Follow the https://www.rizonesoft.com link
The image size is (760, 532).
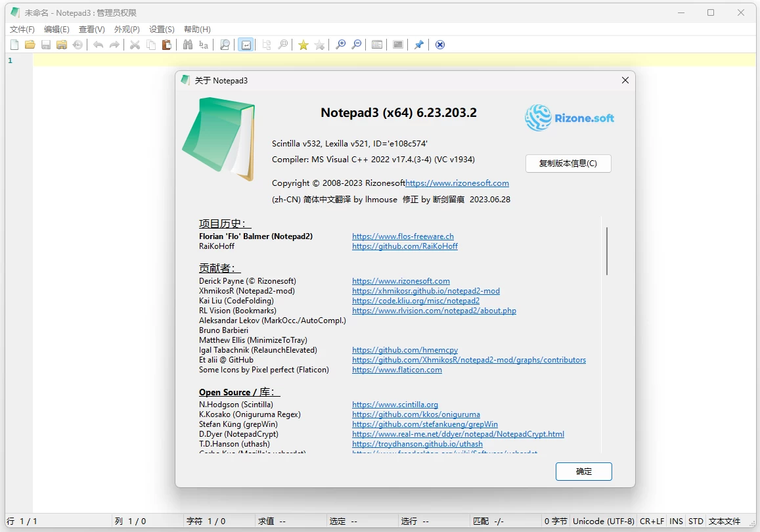click(401, 280)
